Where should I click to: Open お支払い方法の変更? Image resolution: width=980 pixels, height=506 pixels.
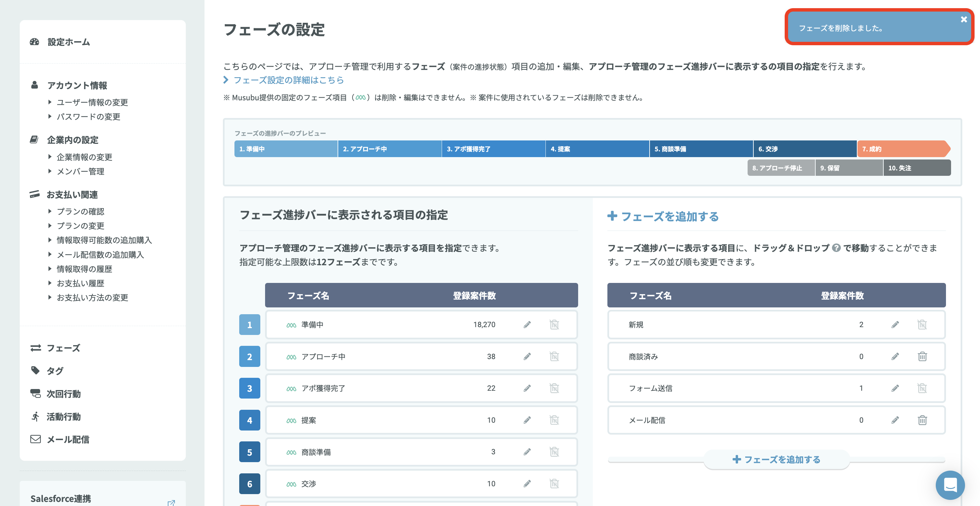pyautogui.click(x=92, y=298)
